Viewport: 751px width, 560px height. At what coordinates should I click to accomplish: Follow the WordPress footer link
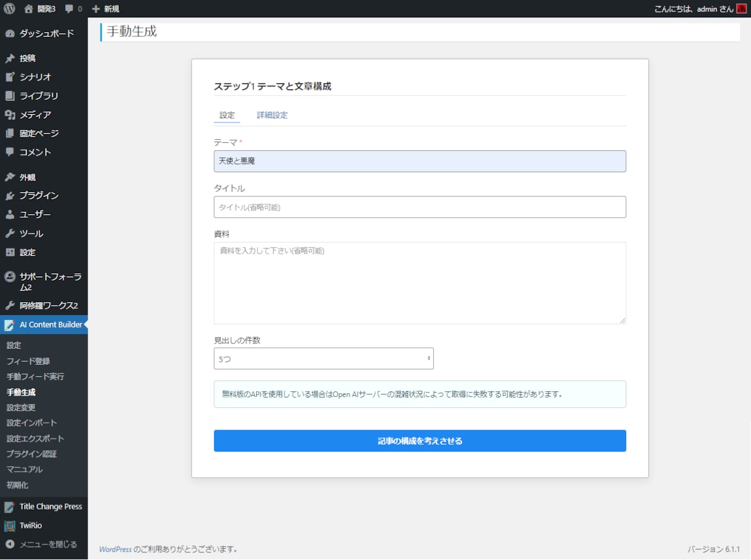pos(115,549)
